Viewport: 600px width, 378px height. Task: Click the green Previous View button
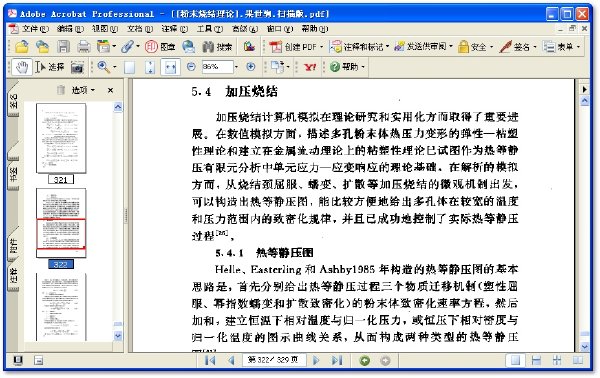tap(365, 360)
